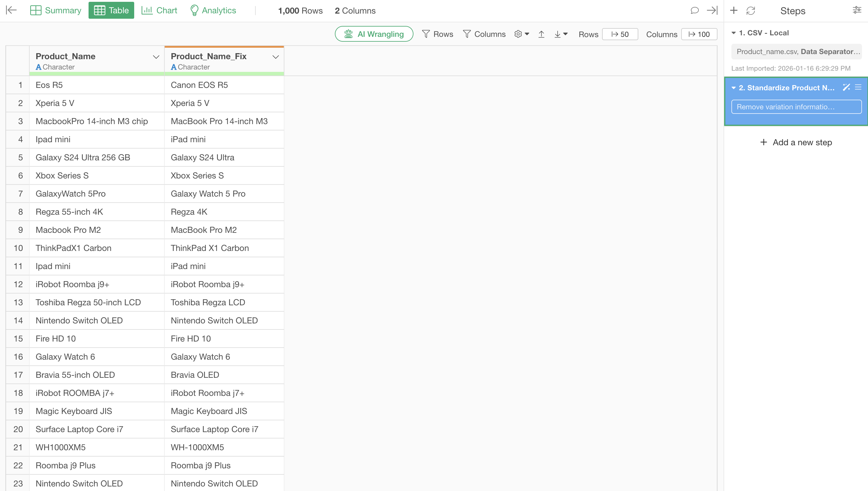Viewport: 868px width, 491px height.
Task: Click the magic wand icon on step 2
Action: pyautogui.click(x=846, y=87)
